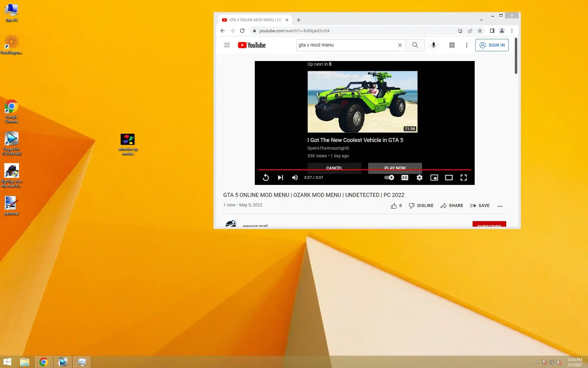
Task: Open more actions menu below video
Action: click(x=500, y=206)
